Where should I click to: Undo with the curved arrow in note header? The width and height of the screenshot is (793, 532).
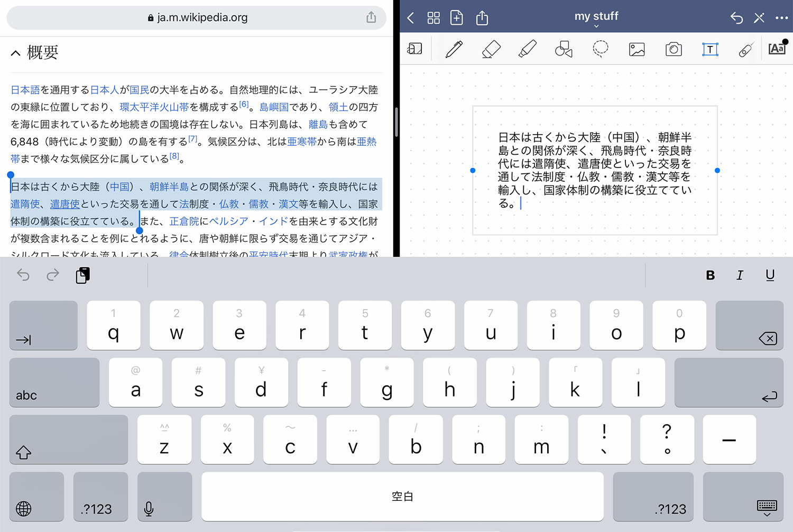click(736, 18)
